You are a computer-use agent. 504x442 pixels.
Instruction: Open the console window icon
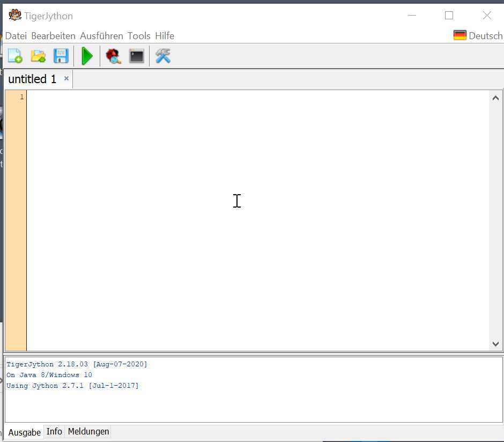pos(137,56)
